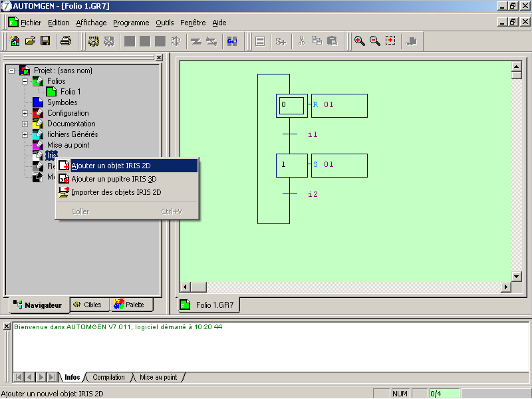Viewport: 532px width, 399px height.
Task: Expand the fichiers Générés tree node
Action: [x=25, y=134]
